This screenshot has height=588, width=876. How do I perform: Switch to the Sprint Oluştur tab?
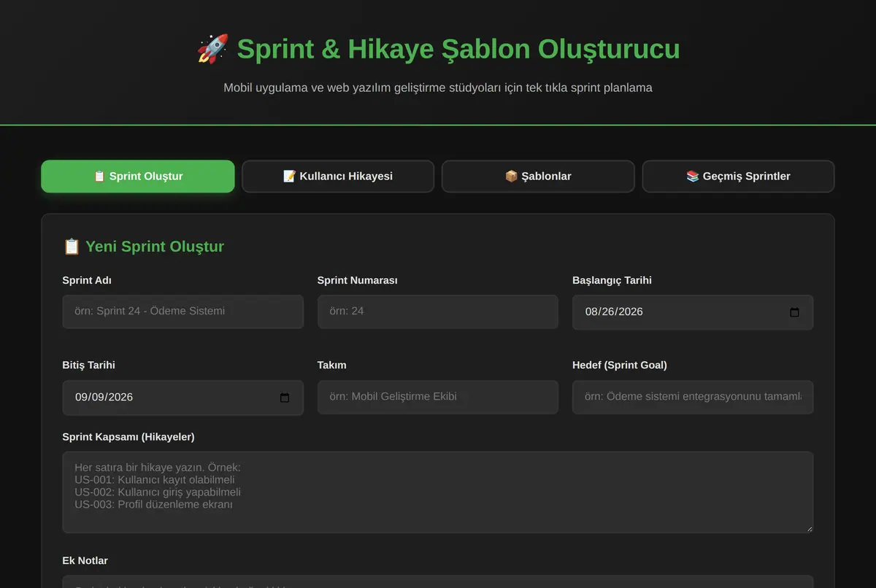[x=138, y=177]
